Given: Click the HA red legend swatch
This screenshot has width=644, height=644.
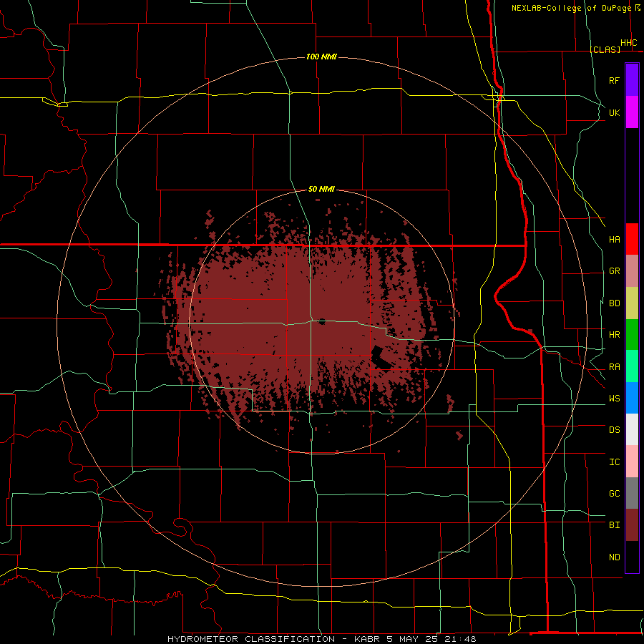Looking at the screenshot, I should [x=632, y=239].
